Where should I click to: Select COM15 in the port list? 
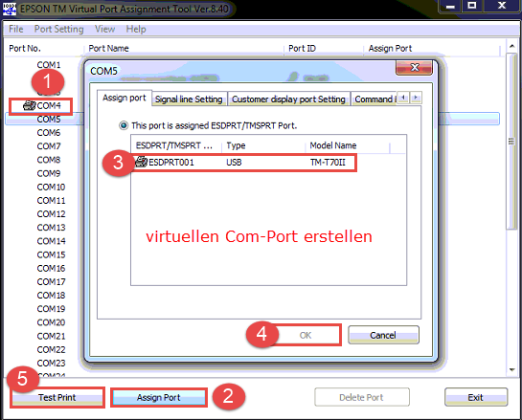pyautogui.click(x=51, y=254)
